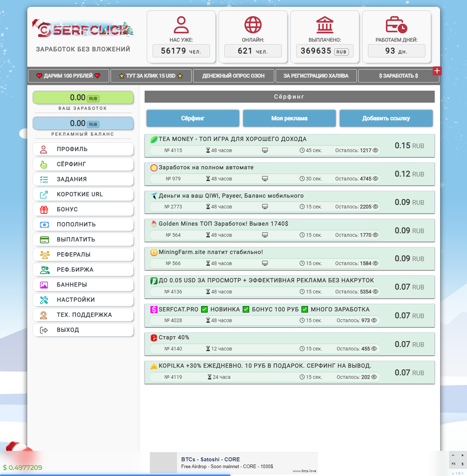
Task: Log out via ВЫХОД in the sidebar
Action: tap(83, 330)
